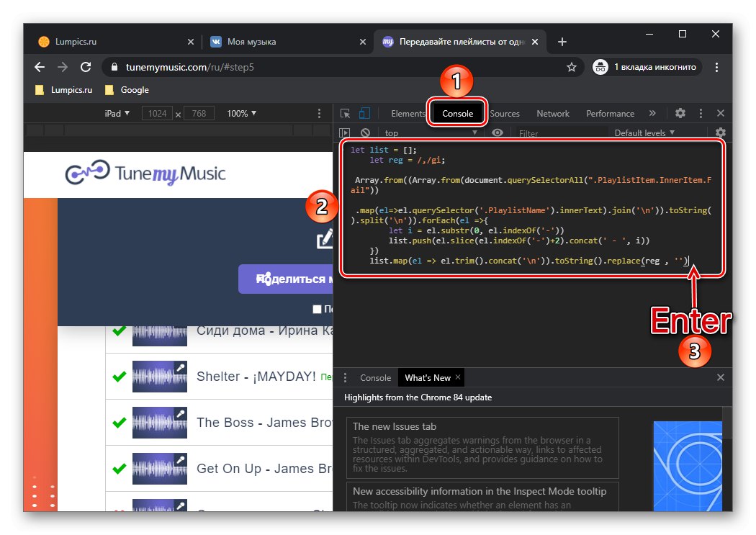Toggle the device emulation toolbar
This screenshot has height=535, width=756.
364,113
